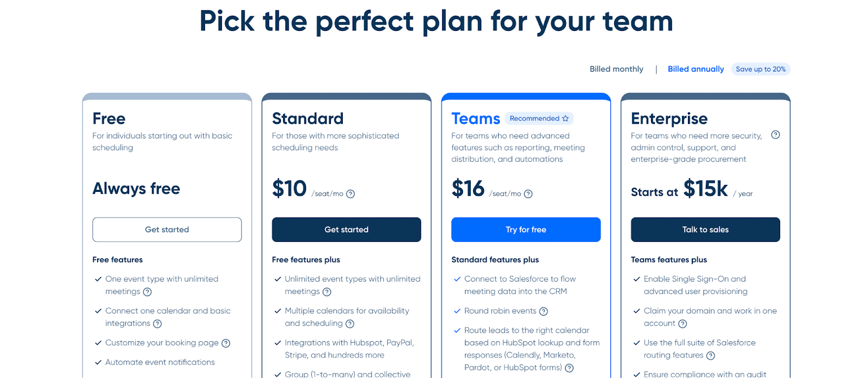The image size is (868, 378).
Task: Open Enterprise plan info help icon
Action: [776, 134]
